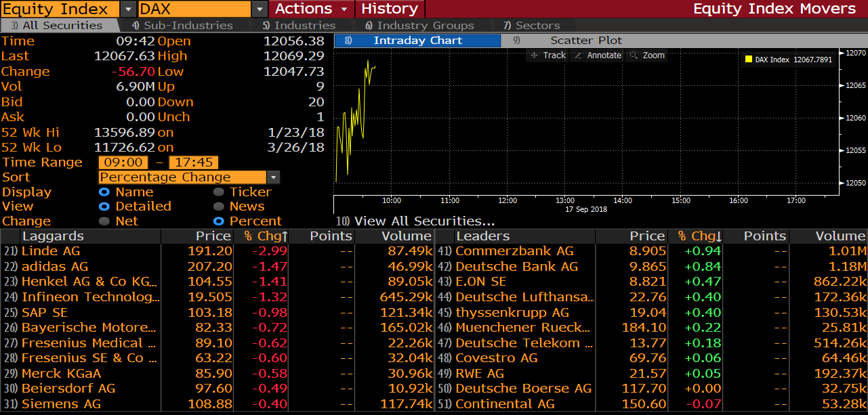The image size is (868, 415).
Task: Choose the News view radio button
Action: point(218,206)
